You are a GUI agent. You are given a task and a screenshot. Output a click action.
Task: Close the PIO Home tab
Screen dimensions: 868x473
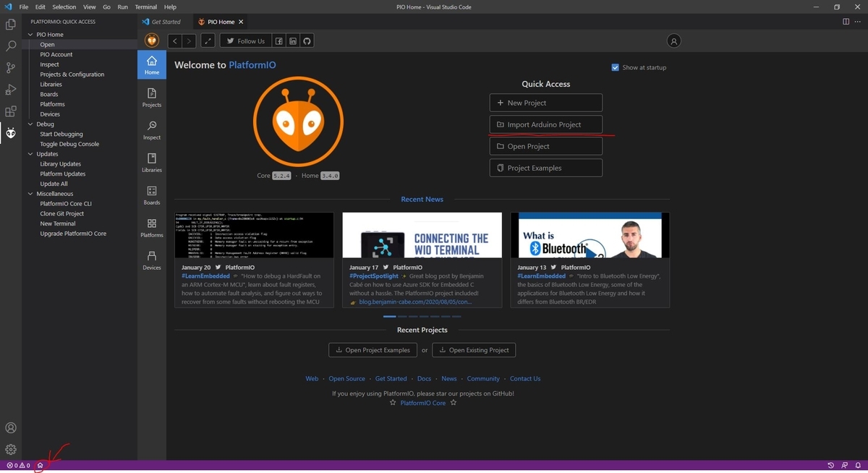[x=241, y=22]
